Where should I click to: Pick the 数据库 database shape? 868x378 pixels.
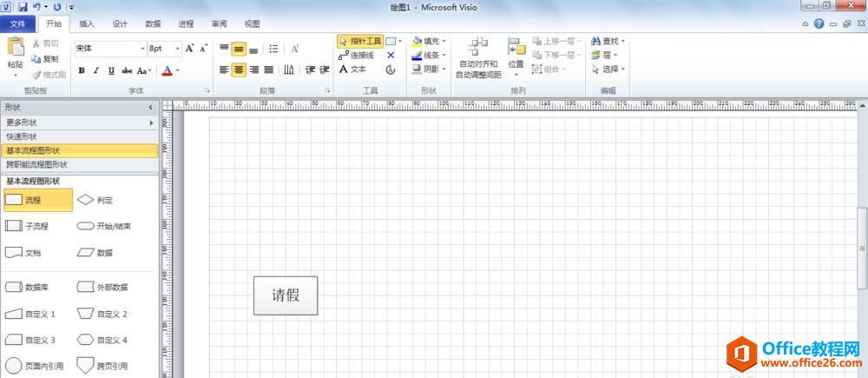(x=14, y=287)
